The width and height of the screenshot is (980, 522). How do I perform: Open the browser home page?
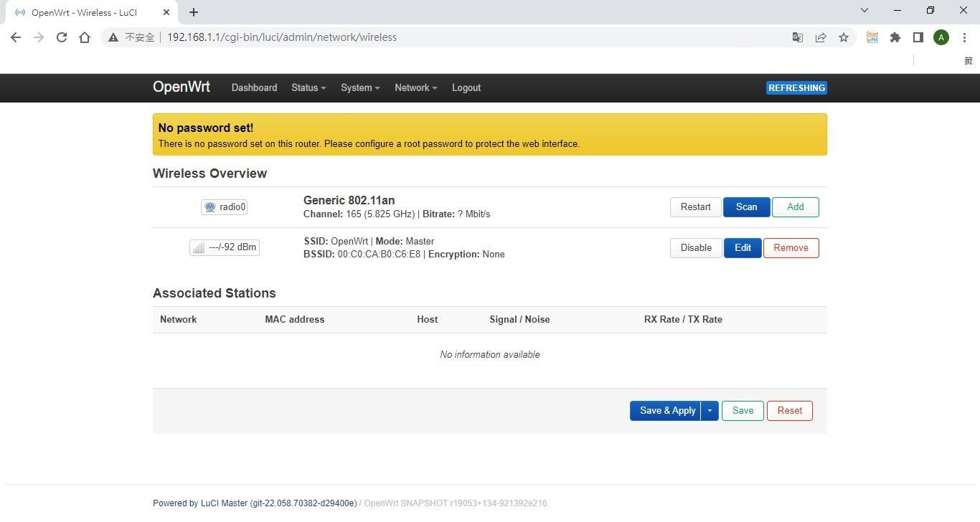click(x=85, y=37)
